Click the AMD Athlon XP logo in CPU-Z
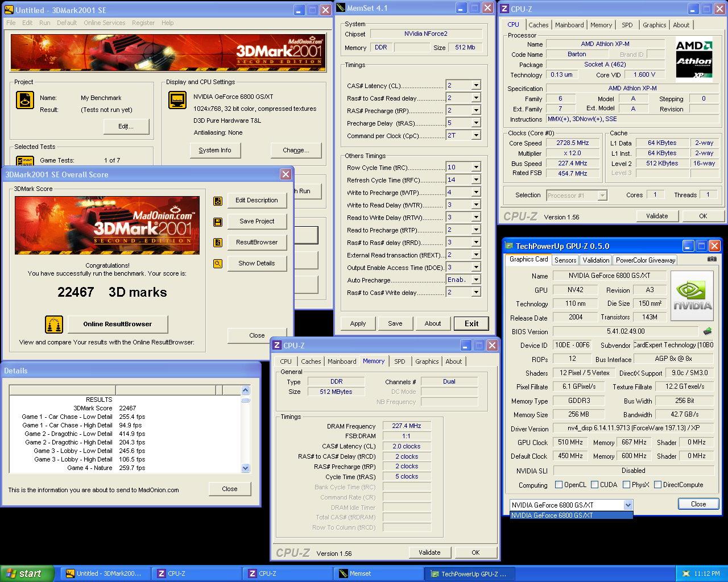The width and height of the screenshot is (728, 582). (x=694, y=59)
